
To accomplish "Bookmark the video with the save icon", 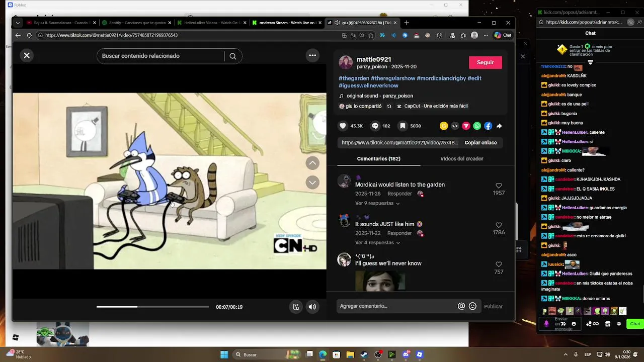I will [403, 126].
